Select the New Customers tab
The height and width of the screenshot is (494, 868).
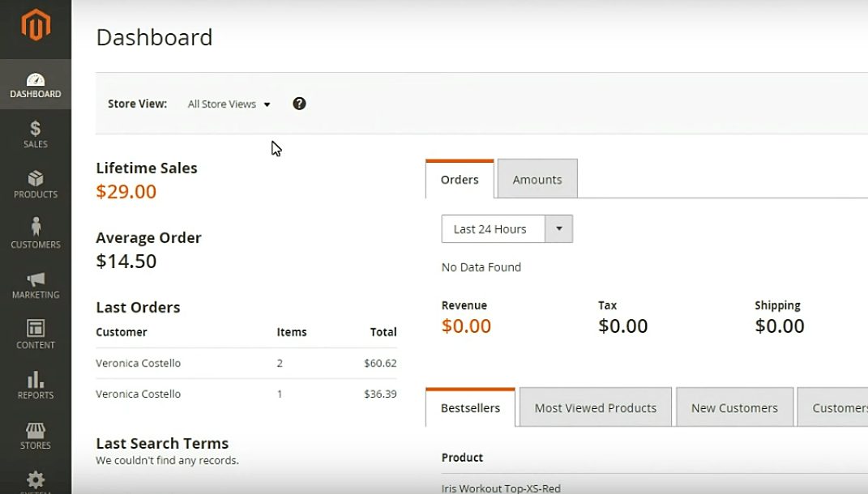pos(734,407)
